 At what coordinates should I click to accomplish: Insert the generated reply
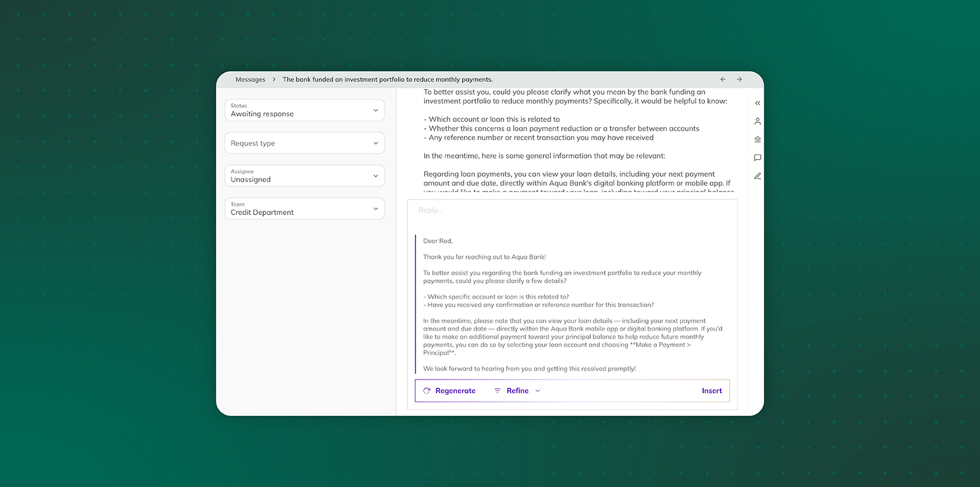point(712,391)
